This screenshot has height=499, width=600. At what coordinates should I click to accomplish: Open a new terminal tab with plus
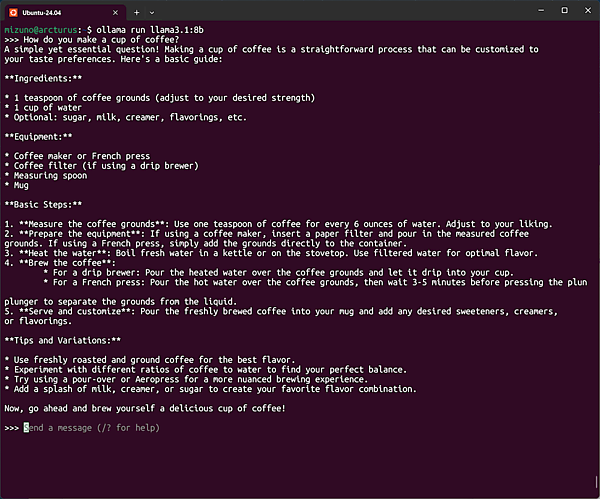(136, 11)
